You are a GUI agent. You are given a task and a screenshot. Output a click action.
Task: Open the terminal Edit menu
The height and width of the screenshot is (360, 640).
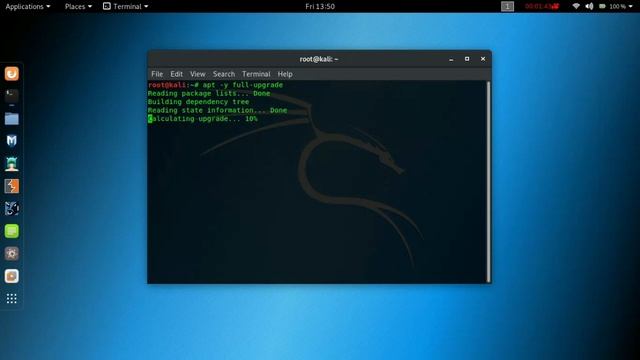[176, 74]
